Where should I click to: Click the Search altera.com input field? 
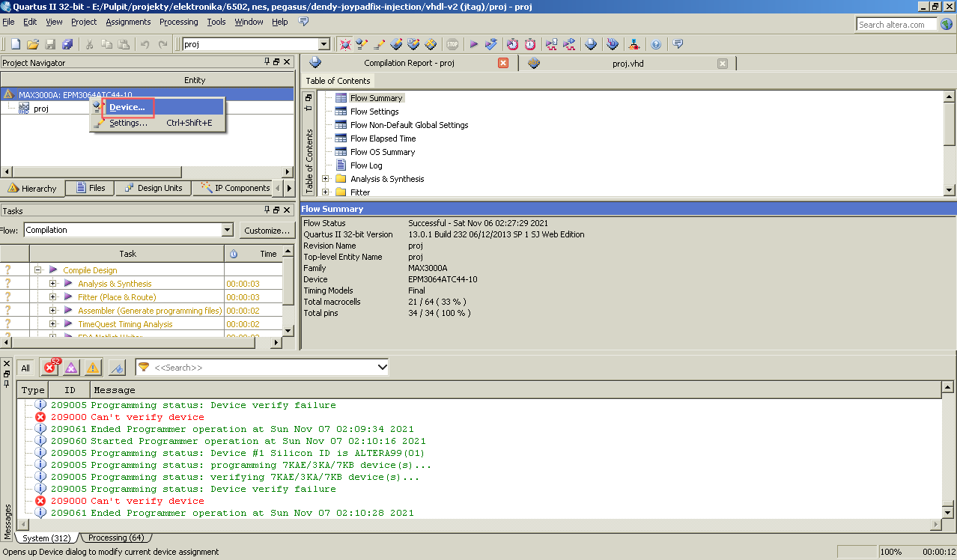point(896,25)
